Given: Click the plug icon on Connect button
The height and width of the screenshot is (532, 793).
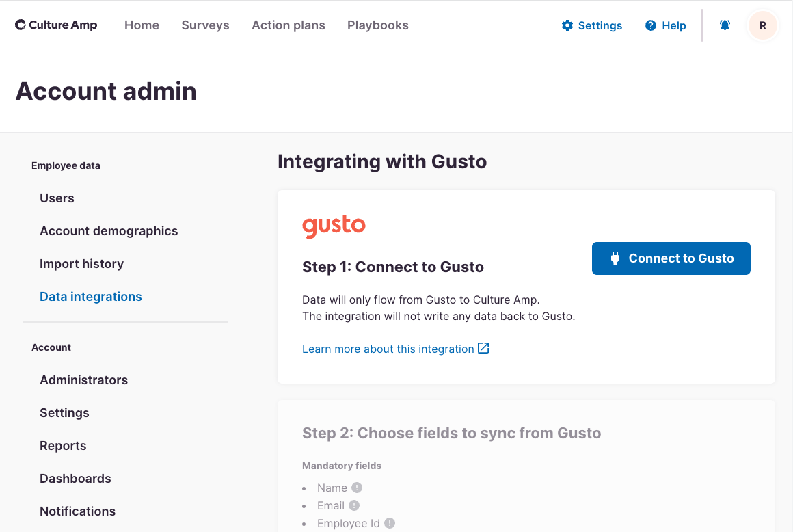Looking at the screenshot, I should [615, 258].
